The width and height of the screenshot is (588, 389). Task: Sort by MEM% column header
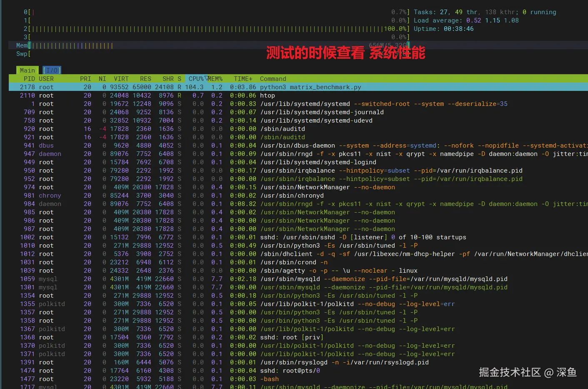(215, 79)
